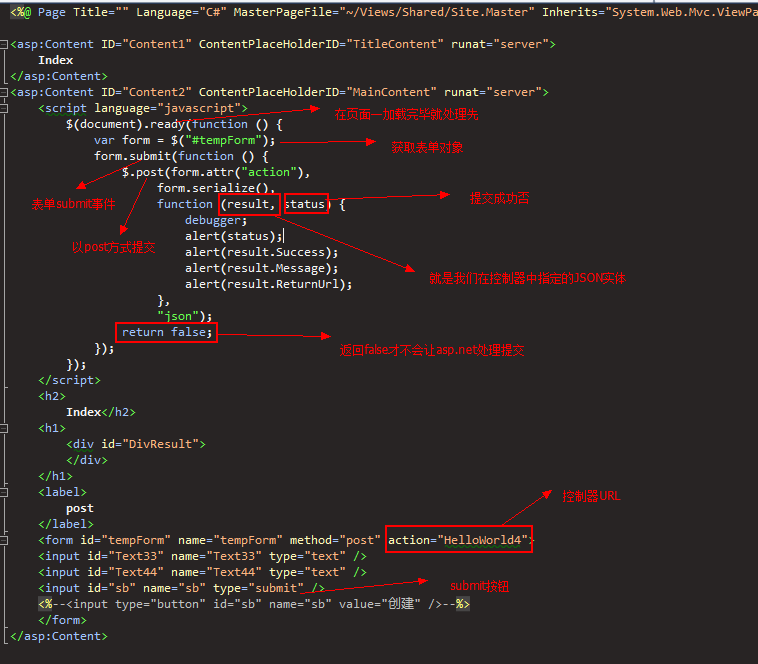Click the boxed 'return false;' statement
The height and width of the screenshot is (664, 758).
pyautogui.click(x=167, y=332)
